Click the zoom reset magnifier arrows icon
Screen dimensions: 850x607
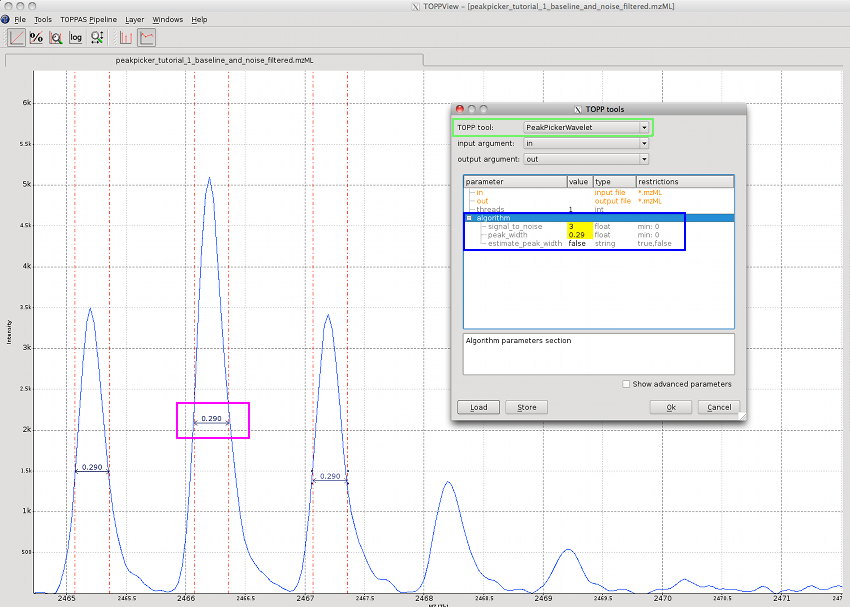click(97, 38)
